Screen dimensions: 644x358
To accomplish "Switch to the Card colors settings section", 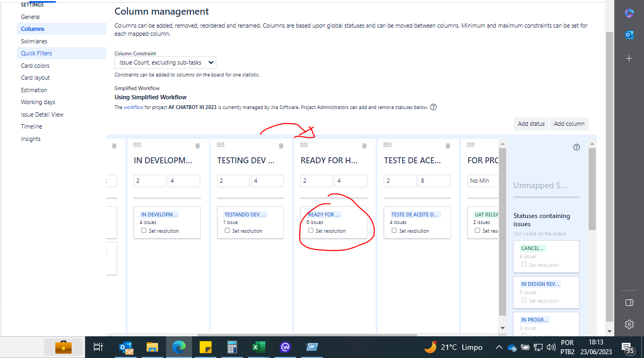I will click(x=34, y=65).
